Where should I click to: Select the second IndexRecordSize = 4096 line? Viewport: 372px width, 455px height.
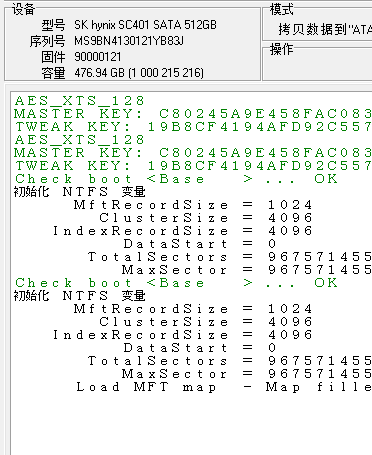[183, 335]
